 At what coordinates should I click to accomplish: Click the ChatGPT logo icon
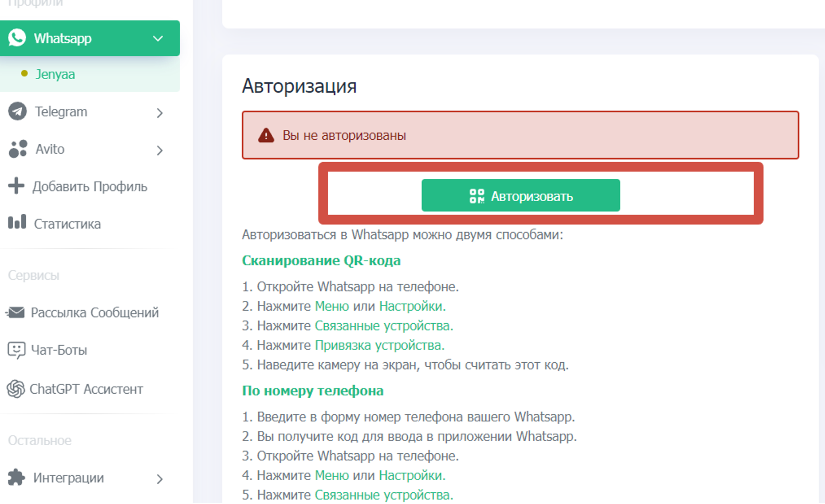pos(16,389)
